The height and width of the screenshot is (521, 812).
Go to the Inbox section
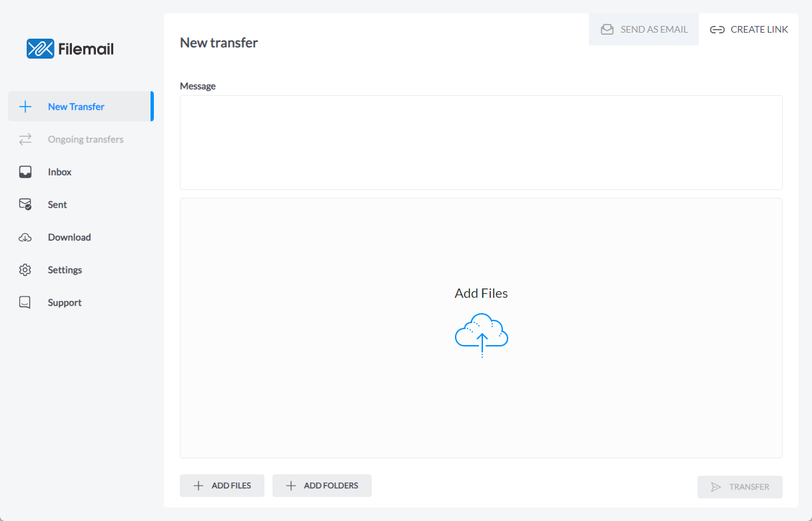click(x=81, y=172)
